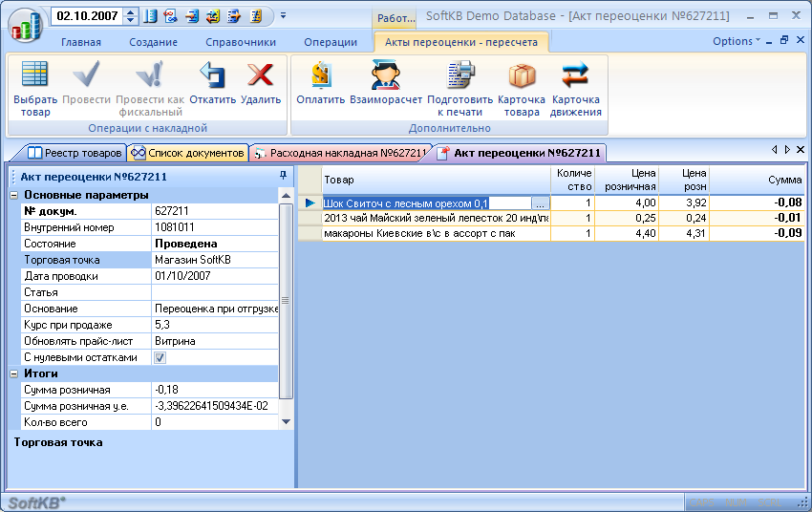
Task: Click the Товар column header
Action: (436, 181)
